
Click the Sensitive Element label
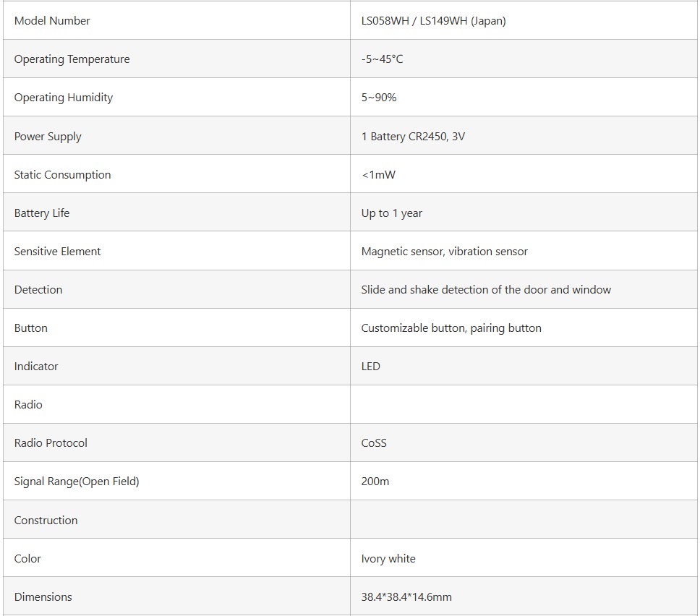57,252
